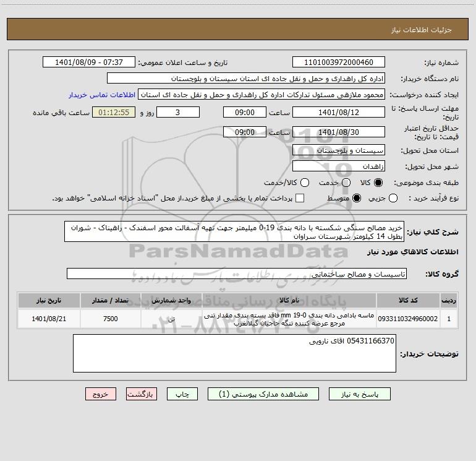
Task: Select the کالا radio button
Action: [x=378, y=183]
